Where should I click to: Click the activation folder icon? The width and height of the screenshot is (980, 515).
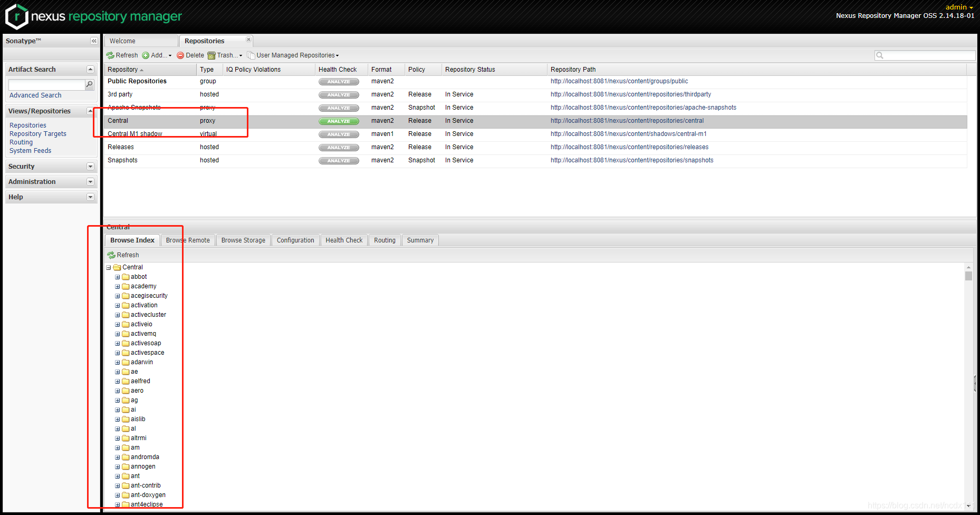(126, 306)
